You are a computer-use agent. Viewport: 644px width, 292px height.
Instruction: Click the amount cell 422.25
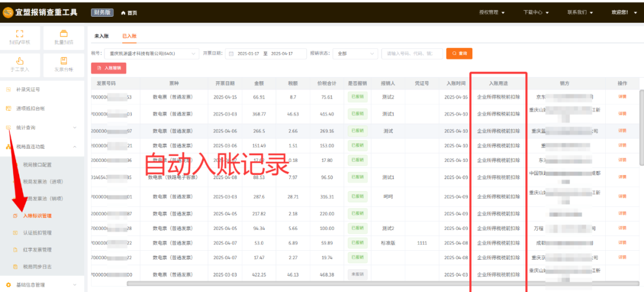[x=258, y=274]
